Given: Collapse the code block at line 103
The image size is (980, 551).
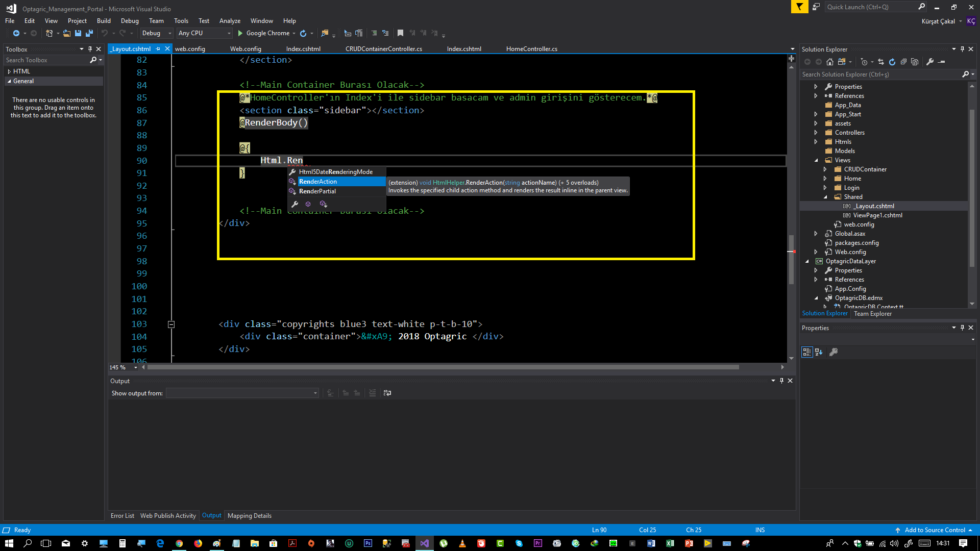Looking at the screenshot, I should (x=171, y=324).
